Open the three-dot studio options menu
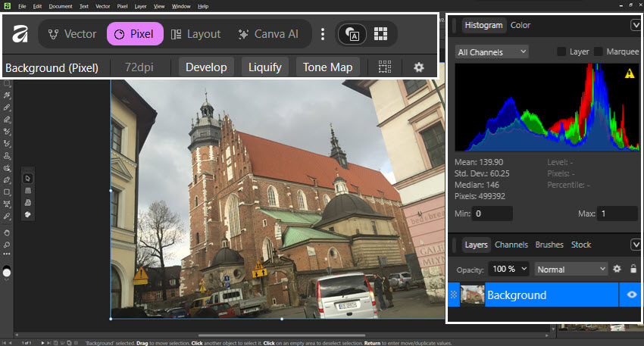This screenshot has width=644, height=346. coord(323,34)
